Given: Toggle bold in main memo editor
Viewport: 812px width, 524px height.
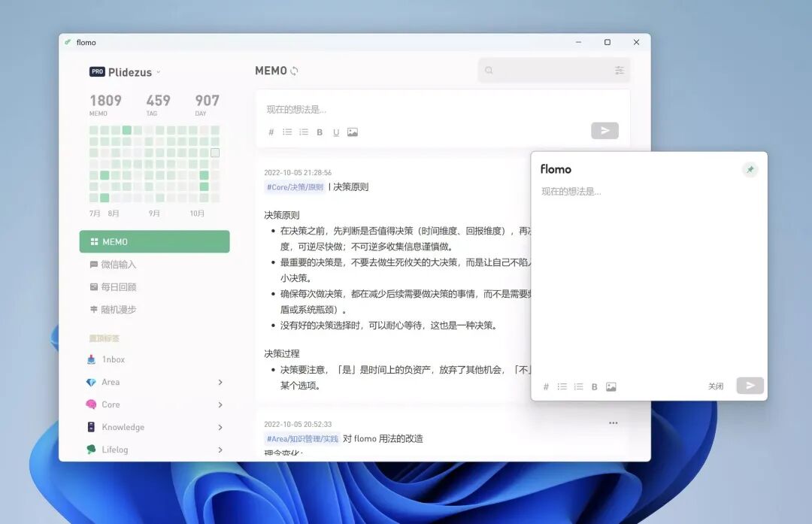Looking at the screenshot, I should point(320,132).
